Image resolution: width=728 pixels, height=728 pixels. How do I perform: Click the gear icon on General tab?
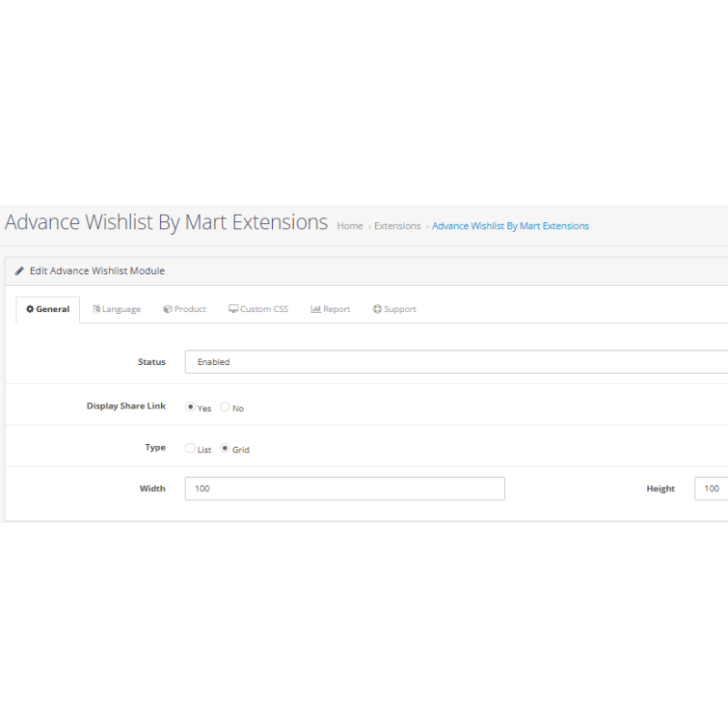pyautogui.click(x=30, y=309)
